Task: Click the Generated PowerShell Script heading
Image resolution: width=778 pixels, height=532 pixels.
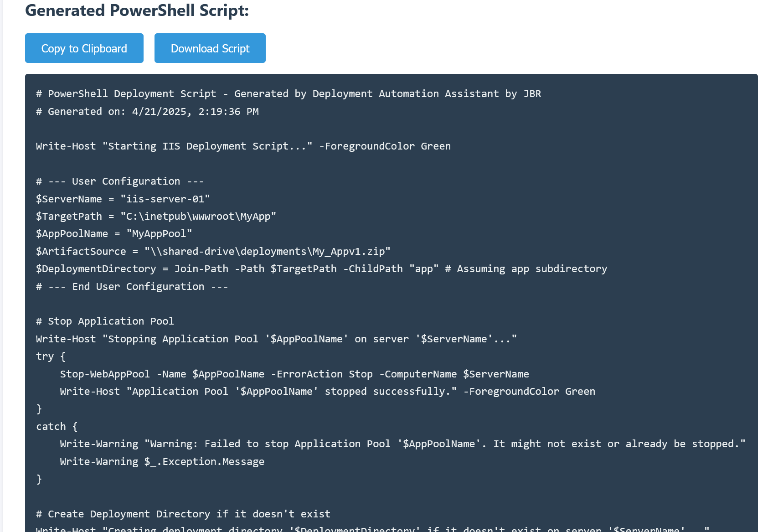Action: [138, 10]
